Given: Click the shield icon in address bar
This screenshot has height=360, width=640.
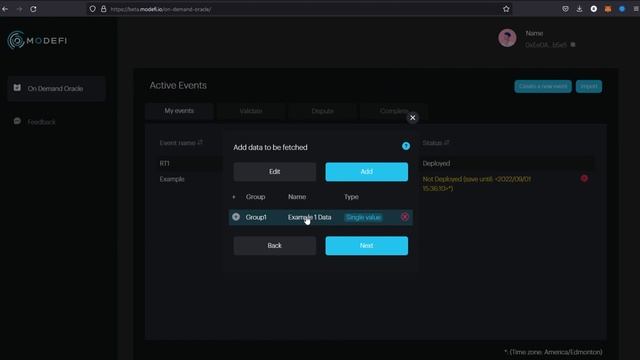Looking at the screenshot, I should [x=93, y=9].
